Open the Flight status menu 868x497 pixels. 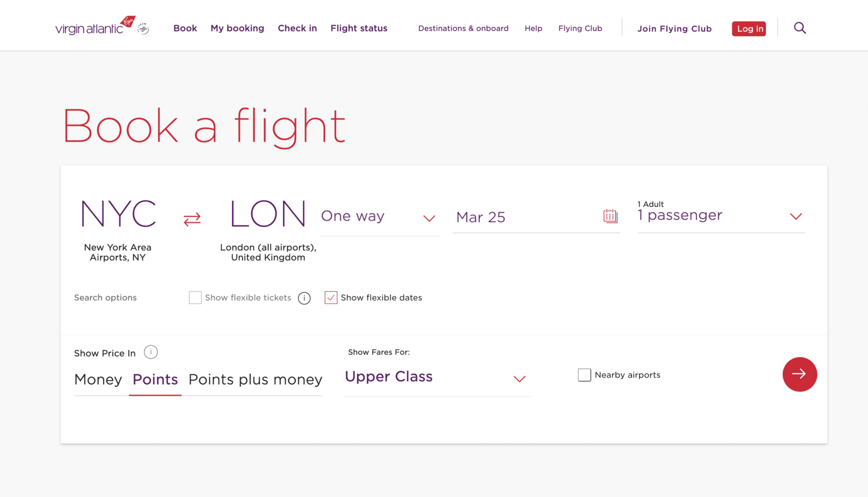pyautogui.click(x=359, y=28)
